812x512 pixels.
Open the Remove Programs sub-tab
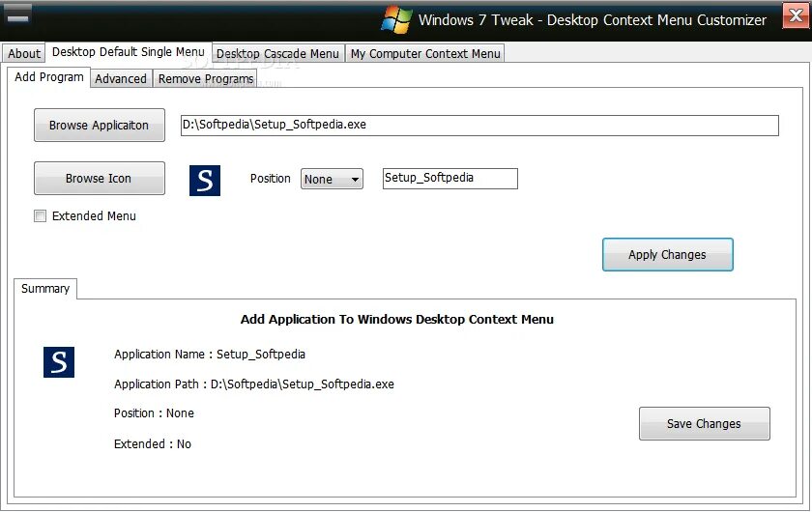tap(206, 78)
